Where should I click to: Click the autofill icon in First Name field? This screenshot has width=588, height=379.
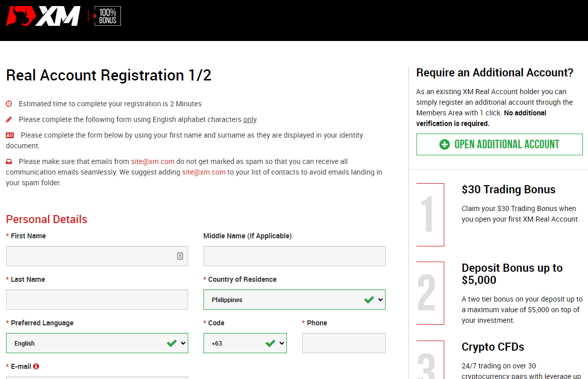(180, 256)
